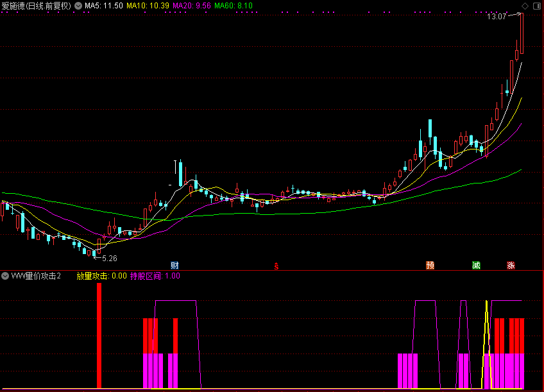Click the diamond icon at top right
This screenshot has width=544, height=392.
pyautogui.click(x=525, y=6)
